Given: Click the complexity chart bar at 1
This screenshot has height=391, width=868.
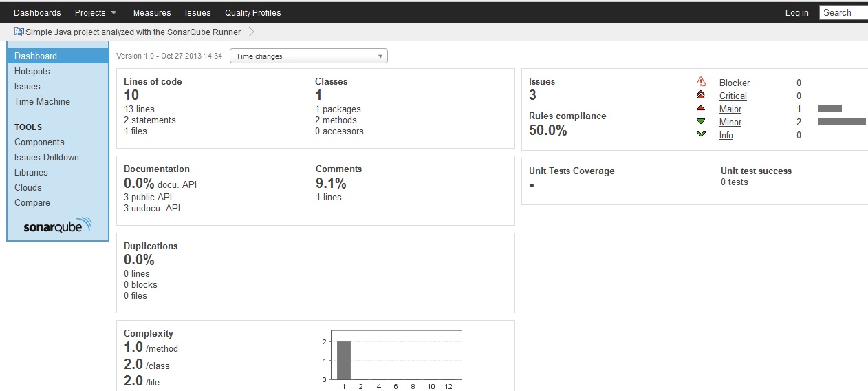Looking at the screenshot, I should pos(343,360).
